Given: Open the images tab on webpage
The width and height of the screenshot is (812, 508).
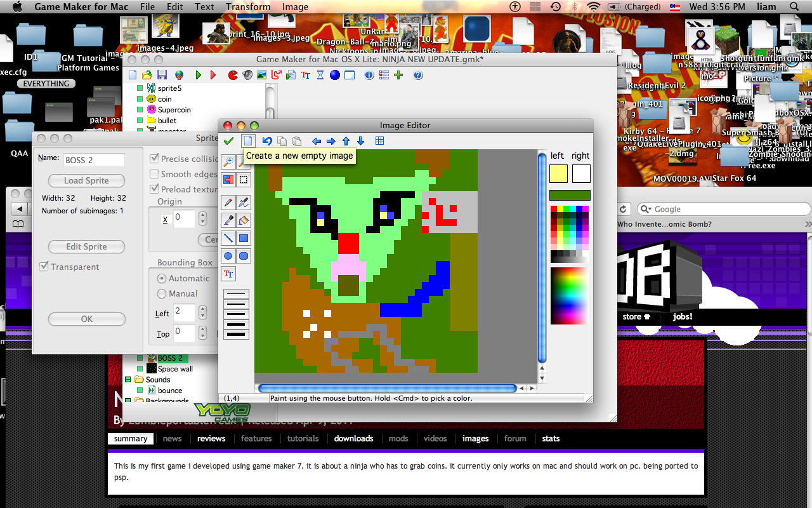Looking at the screenshot, I should point(475,438).
